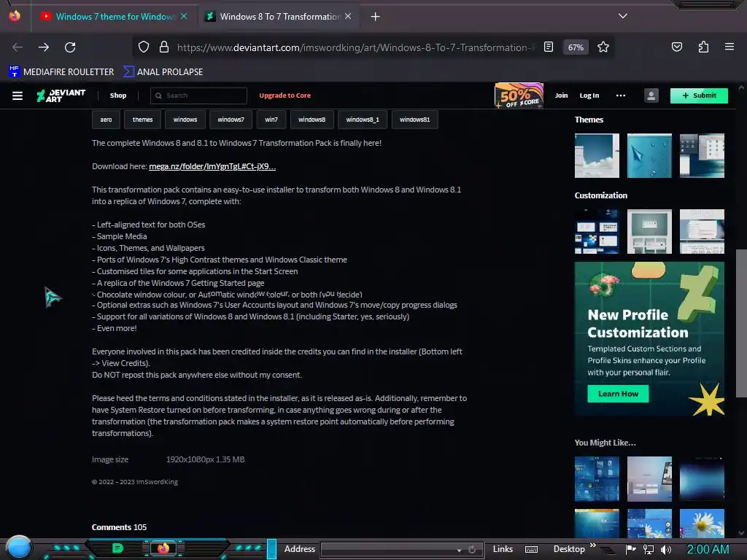The height and width of the screenshot is (560, 747).
Task: Select the windows8 tag
Action: tap(312, 120)
